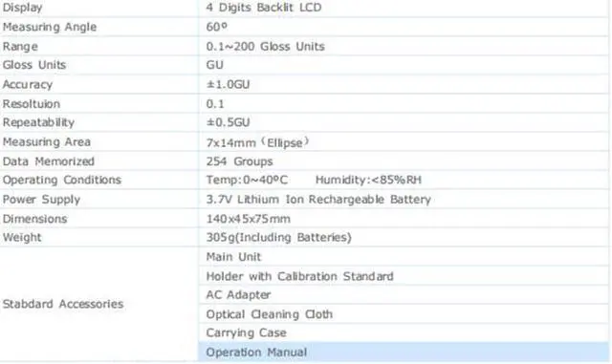The image size is (612, 364).
Task: Click the 140x45x75mm dimensions value
Action: pos(249,219)
